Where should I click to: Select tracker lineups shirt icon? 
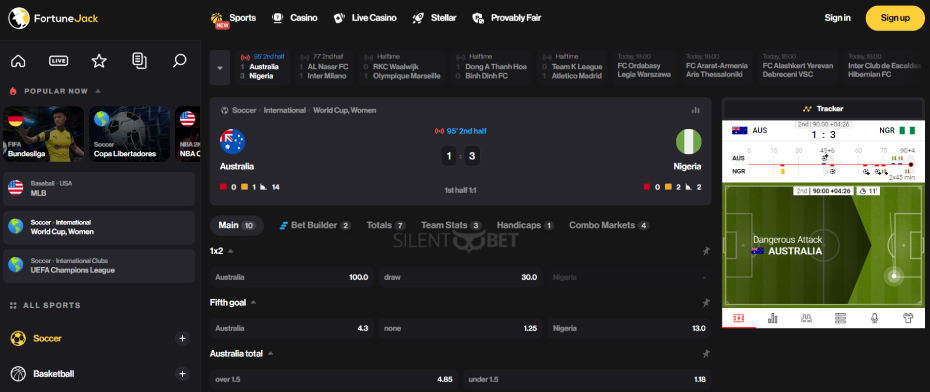pos(908,318)
